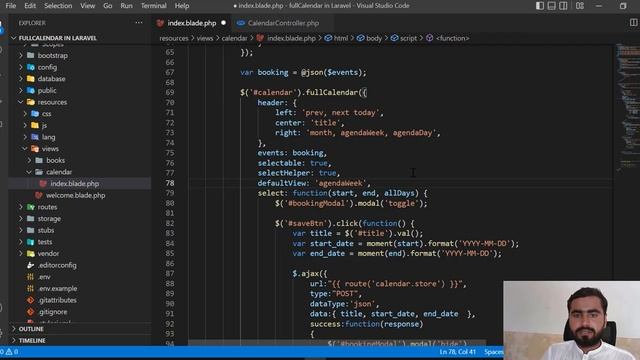The height and width of the screenshot is (360, 640).
Task: Select index.blade.php in the file tree
Action: coord(75,184)
